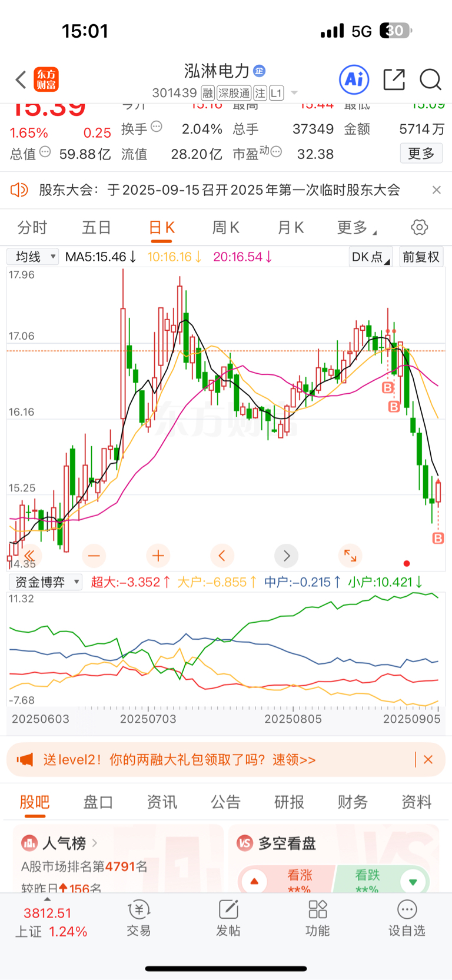The height and width of the screenshot is (980, 452).
Task: Toggle the 前复权 adjustment button
Action: [x=421, y=257]
